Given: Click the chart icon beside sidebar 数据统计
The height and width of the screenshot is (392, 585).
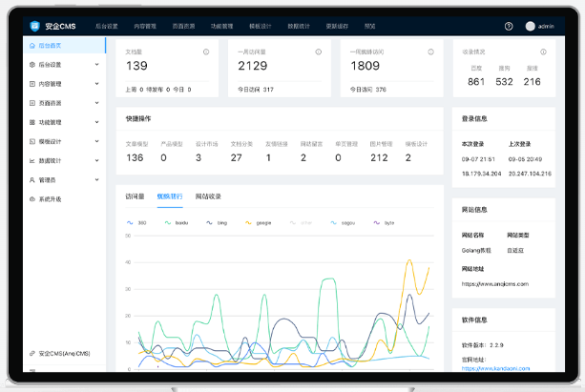Looking at the screenshot, I should (x=32, y=161).
